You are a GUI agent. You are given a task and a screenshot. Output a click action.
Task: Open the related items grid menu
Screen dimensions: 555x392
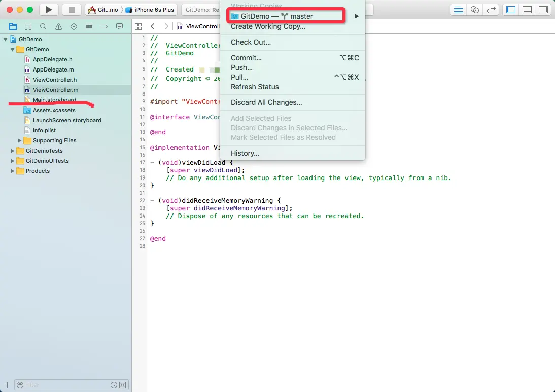coord(138,26)
